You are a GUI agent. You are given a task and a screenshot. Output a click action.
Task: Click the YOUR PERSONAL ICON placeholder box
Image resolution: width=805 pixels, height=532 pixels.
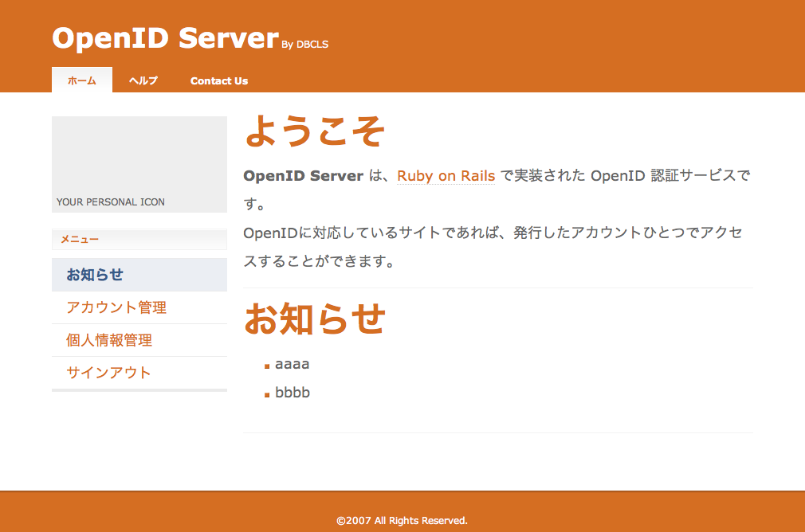(x=139, y=164)
